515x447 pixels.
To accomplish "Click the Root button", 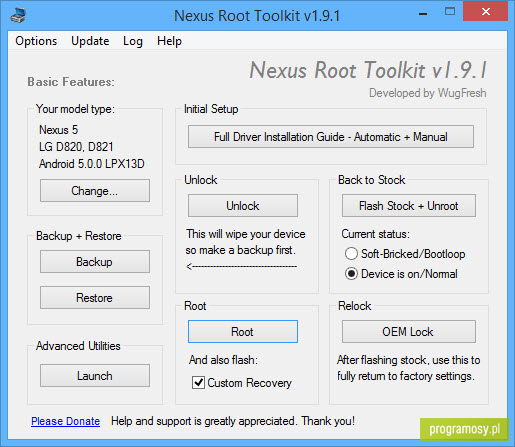I will tap(243, 332).
